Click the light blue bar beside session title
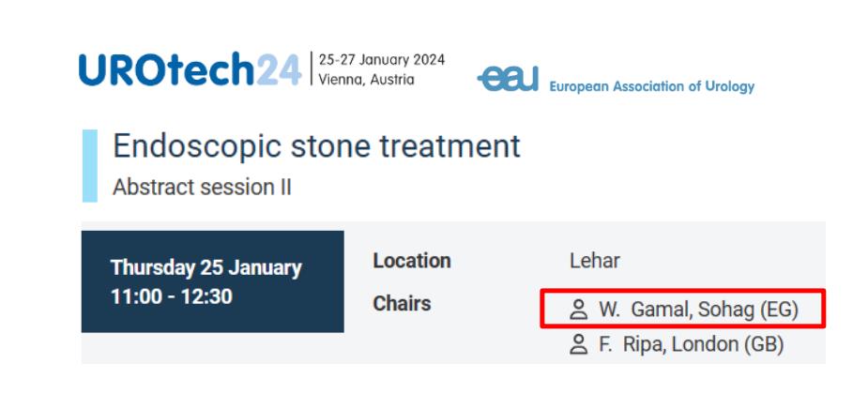Viewport: 868px width, 394px height. (x=90, y=166)
